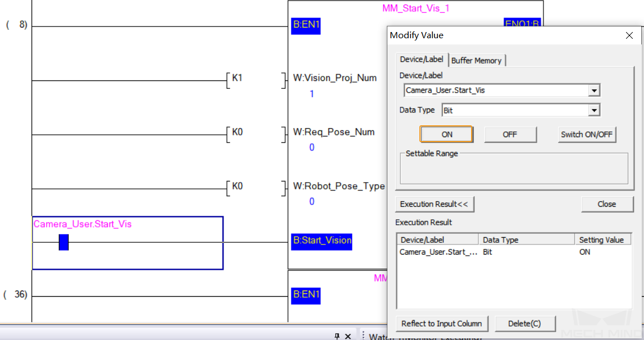Switch to Buffer Memory tab
644x340 pixels.
point(477,61)
